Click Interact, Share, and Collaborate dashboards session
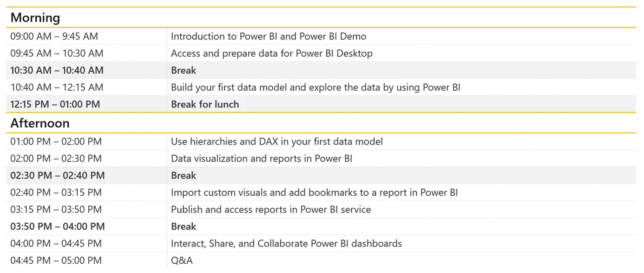The height and width of the screenshot is (273, 644). (286, 244)
